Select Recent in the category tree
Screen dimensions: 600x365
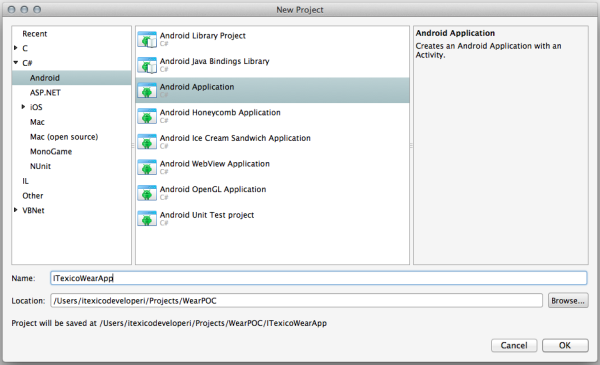34,34
